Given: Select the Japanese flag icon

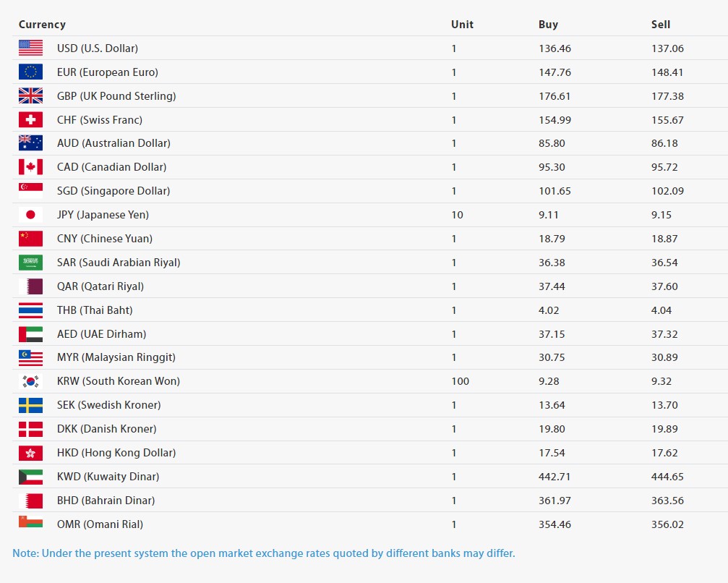Looking at the screenshot, I should point(30,215).
